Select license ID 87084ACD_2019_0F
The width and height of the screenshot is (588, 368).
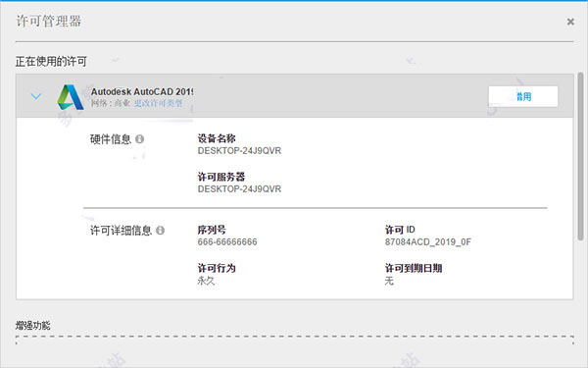[428, 241]
